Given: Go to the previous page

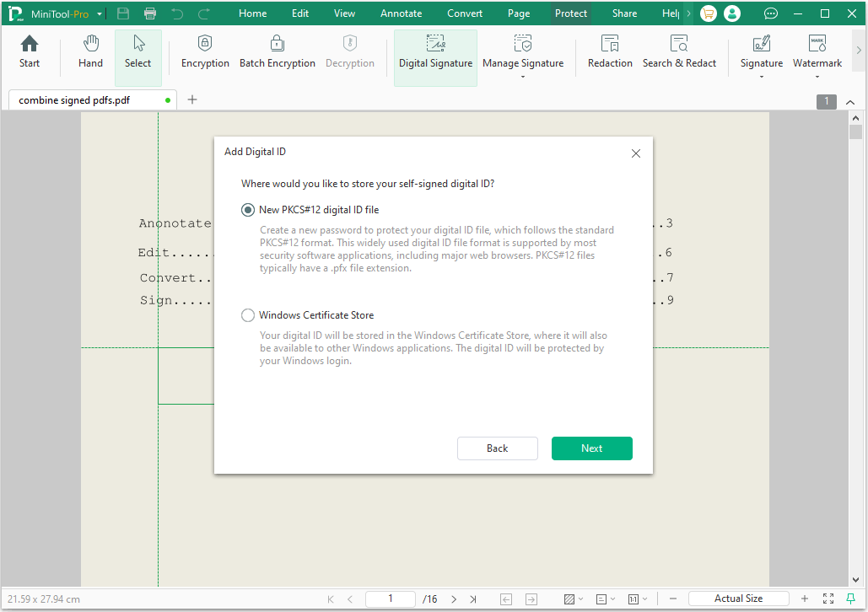Looking at the screenshot, I should 350,599.
